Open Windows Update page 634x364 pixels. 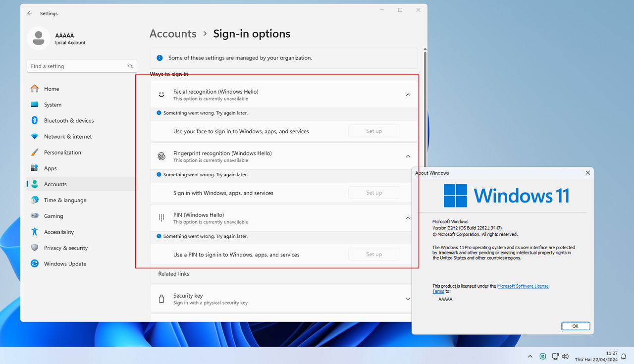point(82,263)
